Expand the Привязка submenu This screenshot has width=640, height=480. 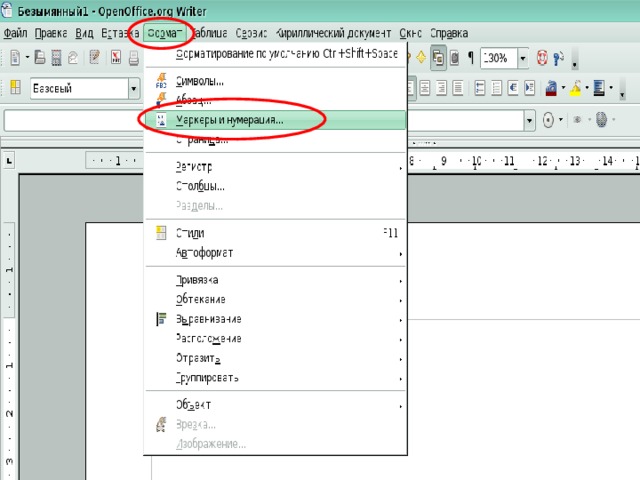(x=276, y=280)
